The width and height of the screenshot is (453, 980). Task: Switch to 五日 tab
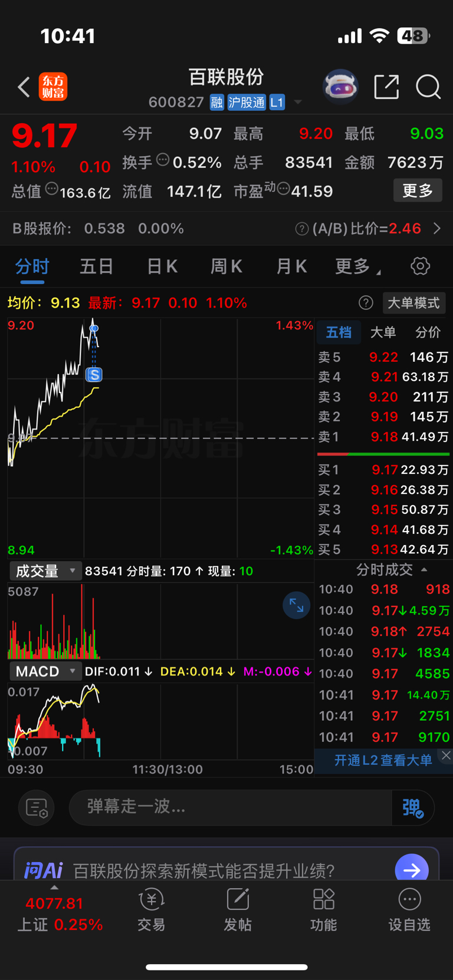coord(97,266)
